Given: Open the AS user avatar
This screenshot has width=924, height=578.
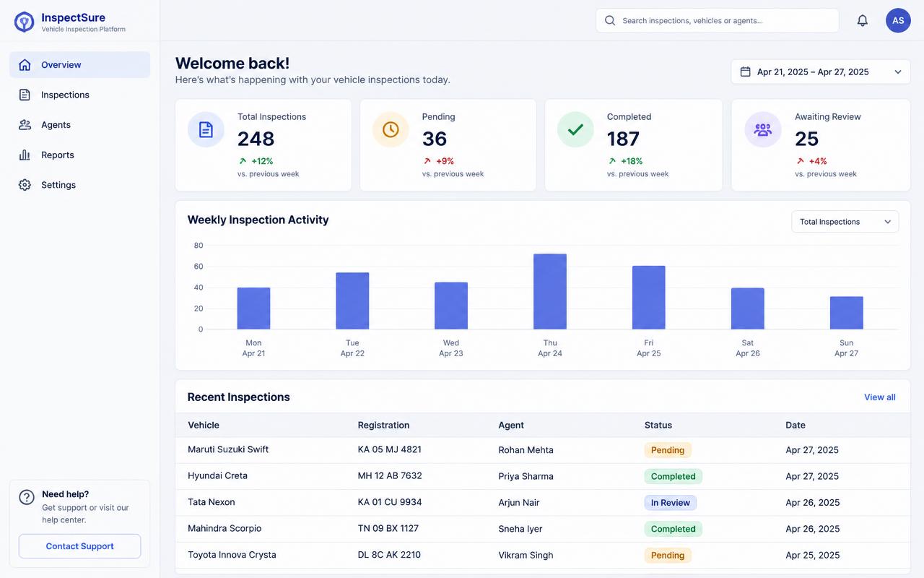Looking at the screenshot, I should (x=898, y=20).
